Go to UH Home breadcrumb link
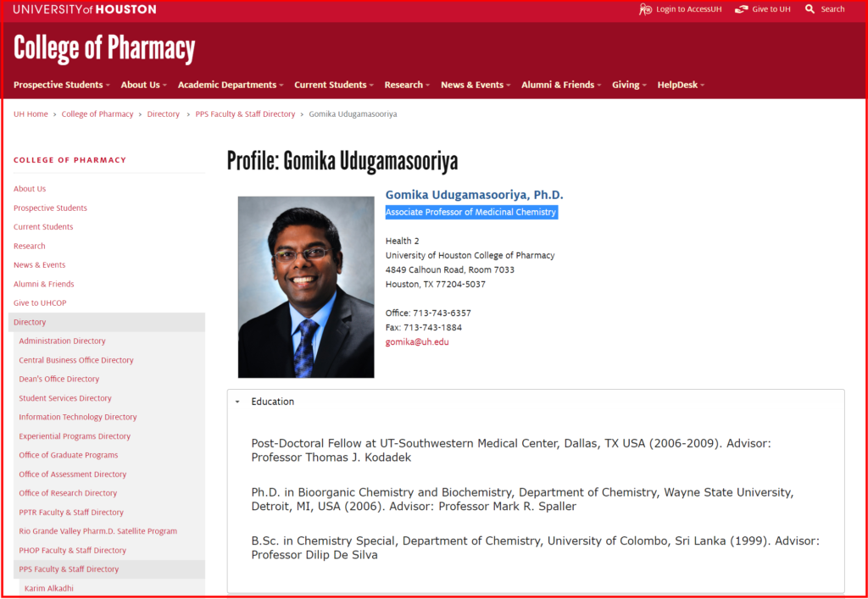This screenshot has height=599, width=868. 31,114
